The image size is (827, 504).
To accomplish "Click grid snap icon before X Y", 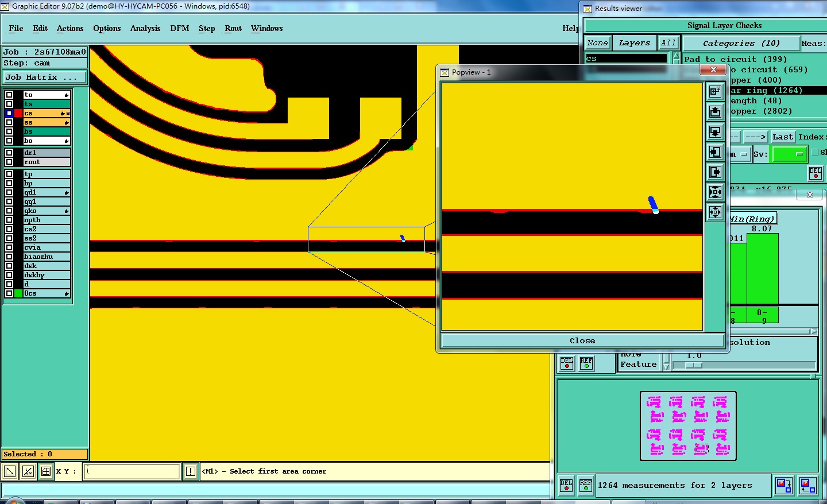I will coord(45,471).
